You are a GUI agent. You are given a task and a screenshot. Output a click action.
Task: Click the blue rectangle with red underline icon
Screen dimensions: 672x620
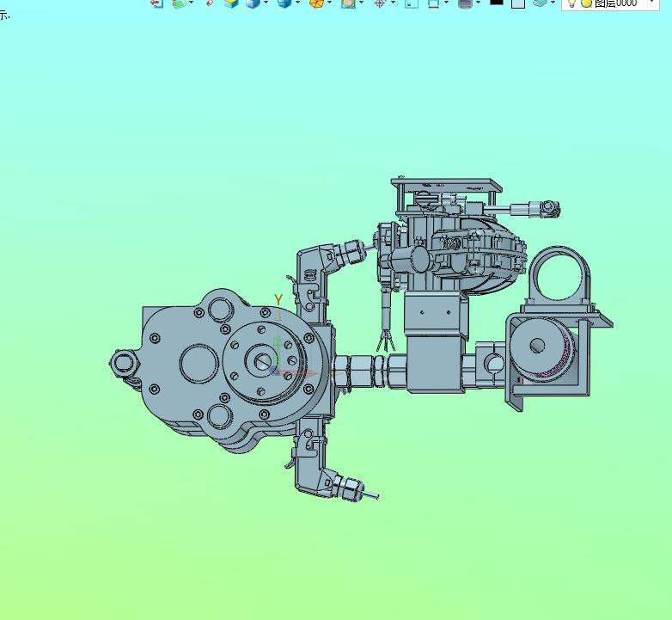(x=433, y=3)
